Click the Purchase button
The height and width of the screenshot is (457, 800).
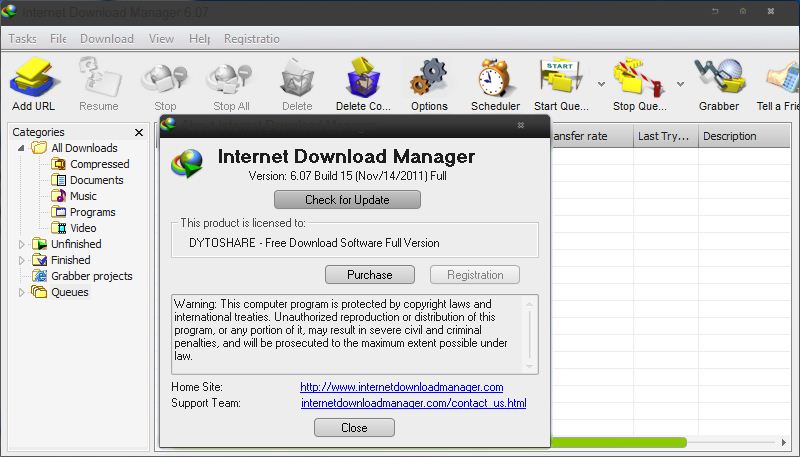[x=370, y=274]
